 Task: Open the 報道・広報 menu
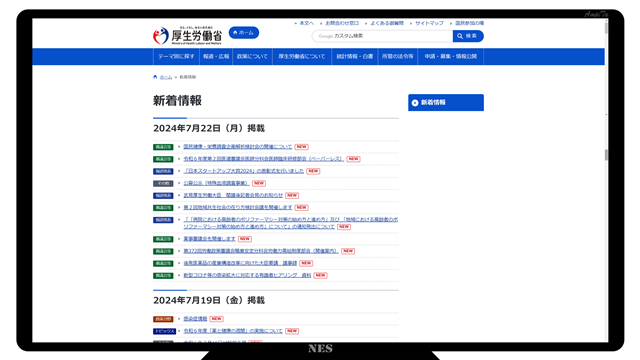click(x=216, y=56)
